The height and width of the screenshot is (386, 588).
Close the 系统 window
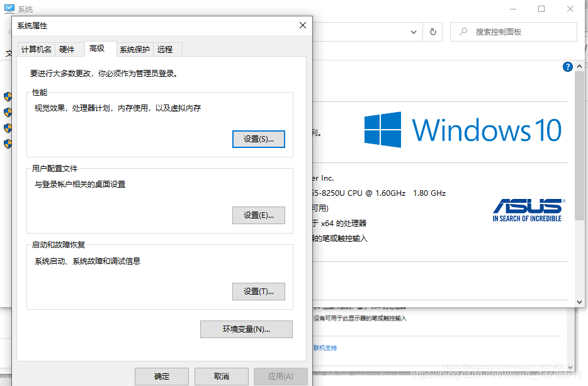pos(570,9)
